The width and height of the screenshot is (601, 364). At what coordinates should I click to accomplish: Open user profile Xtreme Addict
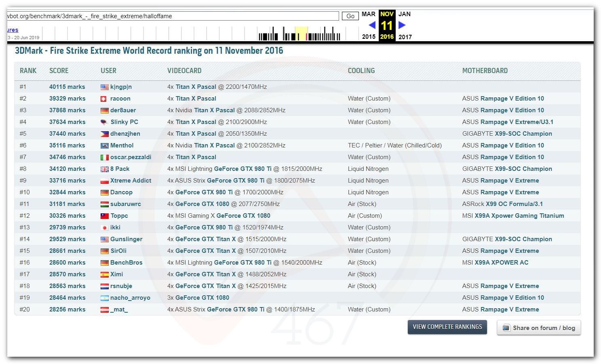[x=131, y=181]
